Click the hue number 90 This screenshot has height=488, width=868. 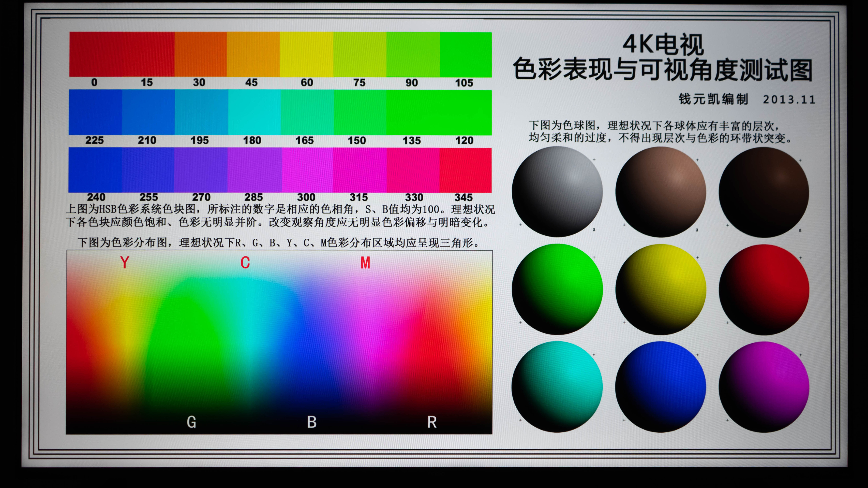pyautogui.click(x=411, y=83)
